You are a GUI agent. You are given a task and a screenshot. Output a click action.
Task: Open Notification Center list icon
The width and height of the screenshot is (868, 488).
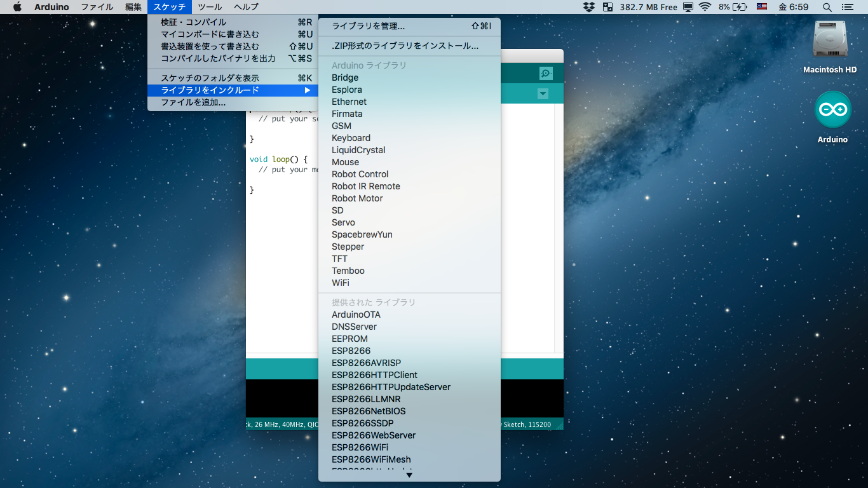(847, 7)
